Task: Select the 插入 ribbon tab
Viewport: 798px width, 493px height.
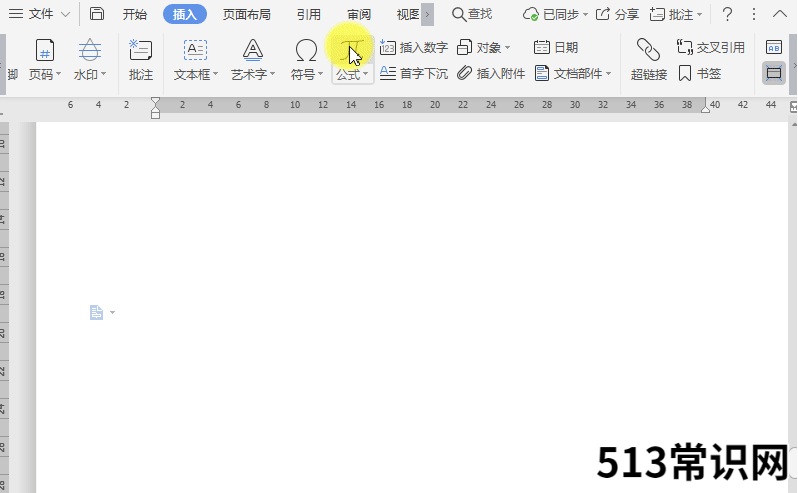Action: coord(185,14)
